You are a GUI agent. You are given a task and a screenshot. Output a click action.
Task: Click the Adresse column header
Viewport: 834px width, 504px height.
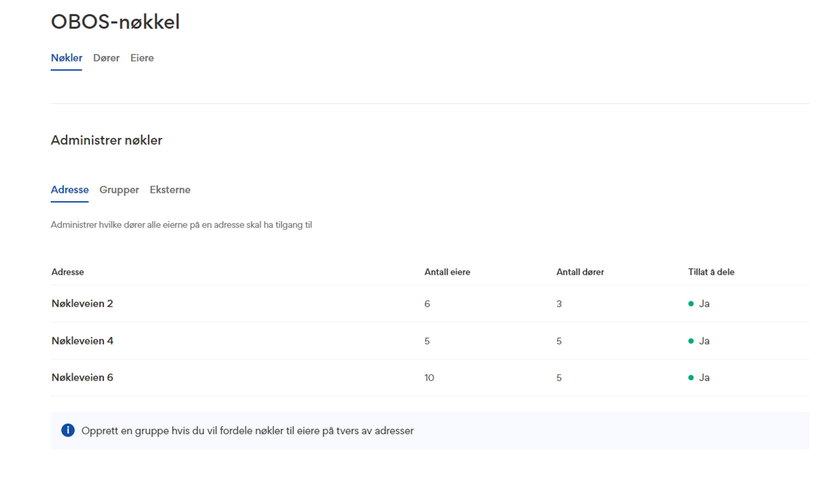67,272
